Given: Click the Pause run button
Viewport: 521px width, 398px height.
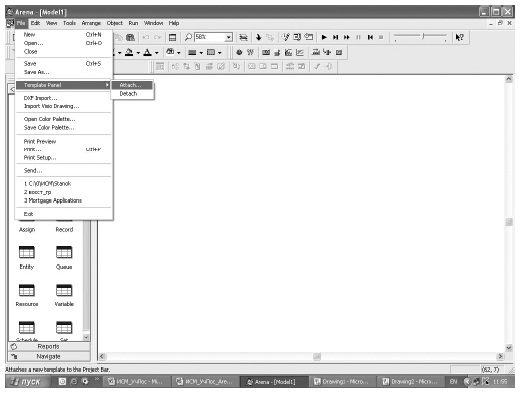Looking at the screenshot, I should (x=358, y=37).
